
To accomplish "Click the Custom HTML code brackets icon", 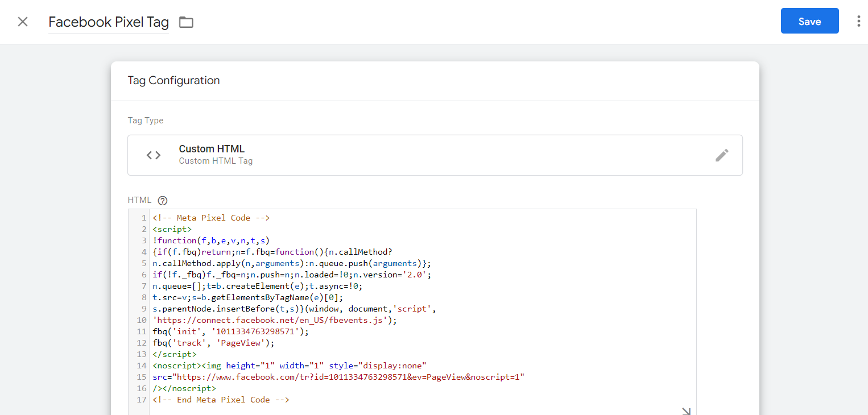I will [154, 155].
